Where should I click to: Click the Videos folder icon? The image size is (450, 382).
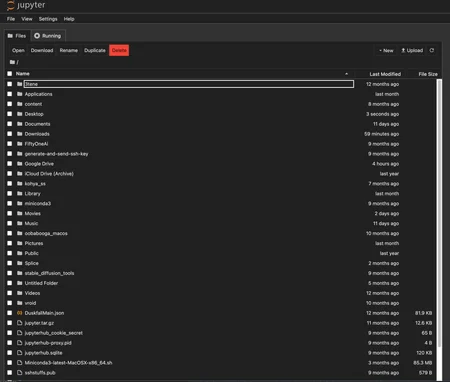(20, 293)
